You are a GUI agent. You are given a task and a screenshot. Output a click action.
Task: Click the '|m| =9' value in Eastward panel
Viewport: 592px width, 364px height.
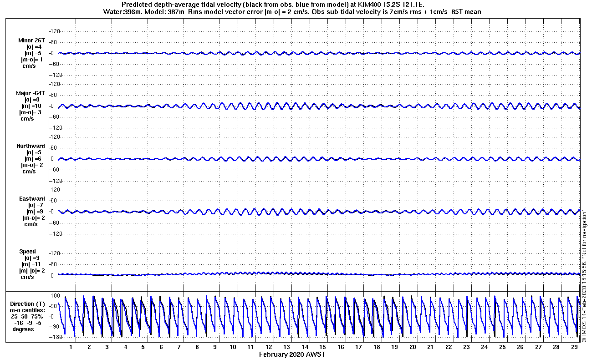35,212
